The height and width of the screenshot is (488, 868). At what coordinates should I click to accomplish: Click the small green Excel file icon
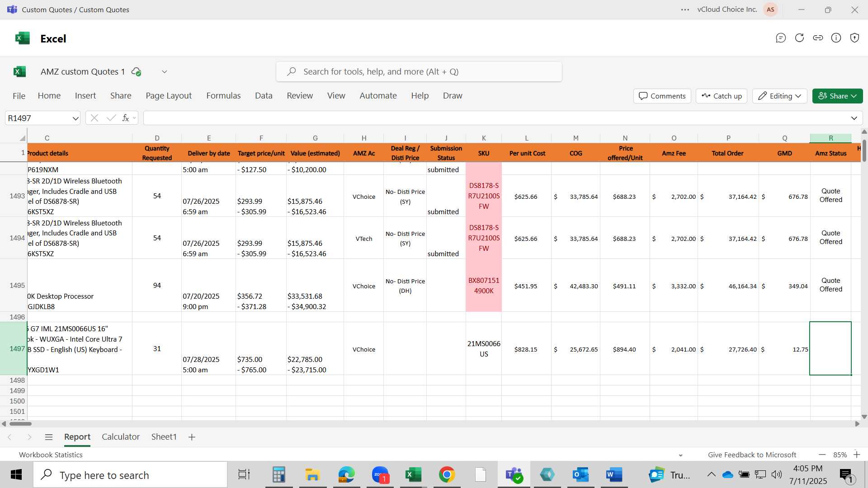[20, 71]
